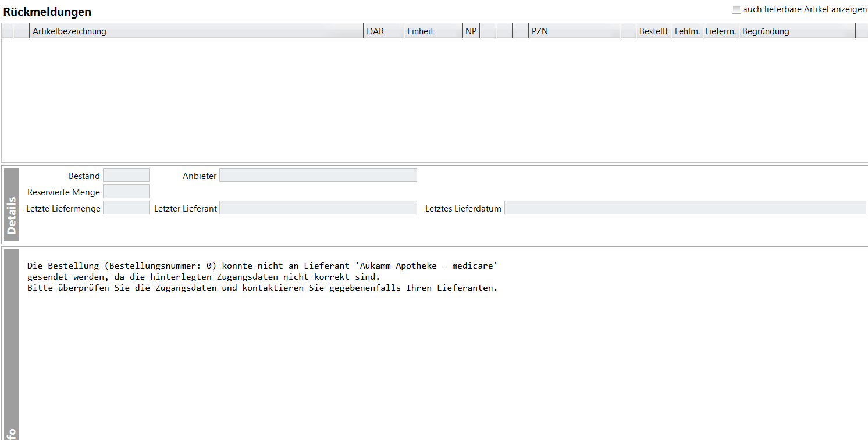Focus the Letzter Lieferant field

pos(318,208)
